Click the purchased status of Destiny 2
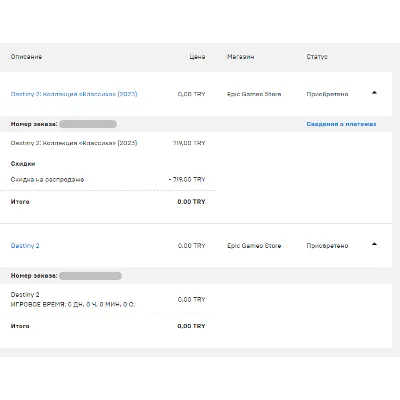This screenshot has height=400, width=400. point(327,246)
